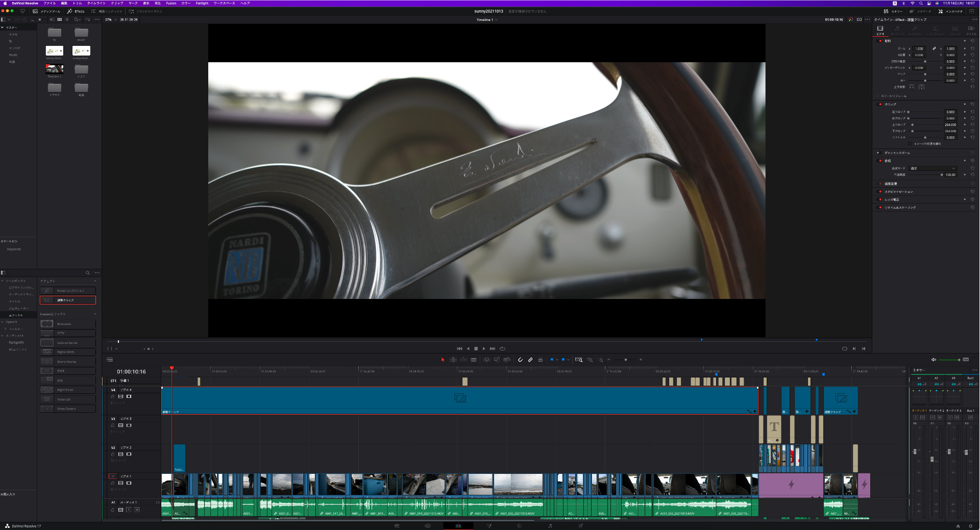
Task: Click the Effects button in top toolbar
Action: click(76, 11)
